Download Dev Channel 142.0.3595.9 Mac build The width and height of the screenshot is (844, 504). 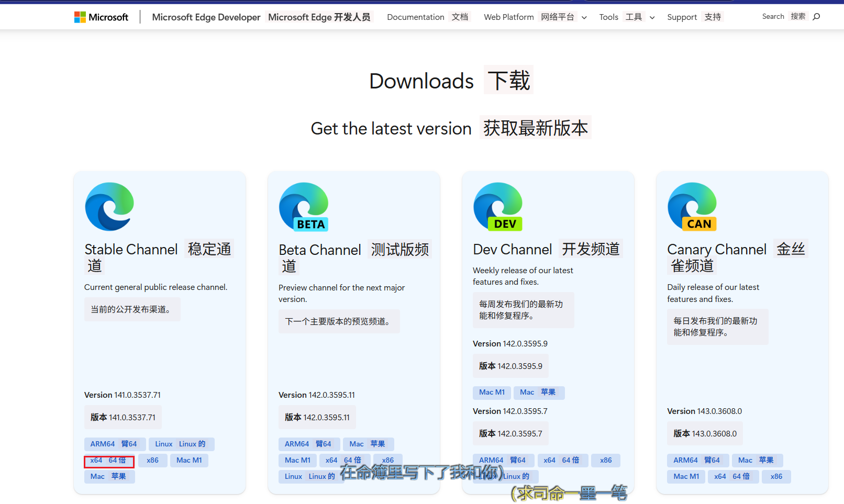[539, 393]
